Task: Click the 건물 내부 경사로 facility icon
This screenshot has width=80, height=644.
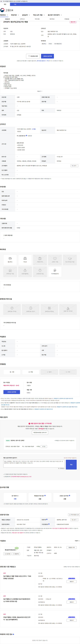Action: point(68,310)
